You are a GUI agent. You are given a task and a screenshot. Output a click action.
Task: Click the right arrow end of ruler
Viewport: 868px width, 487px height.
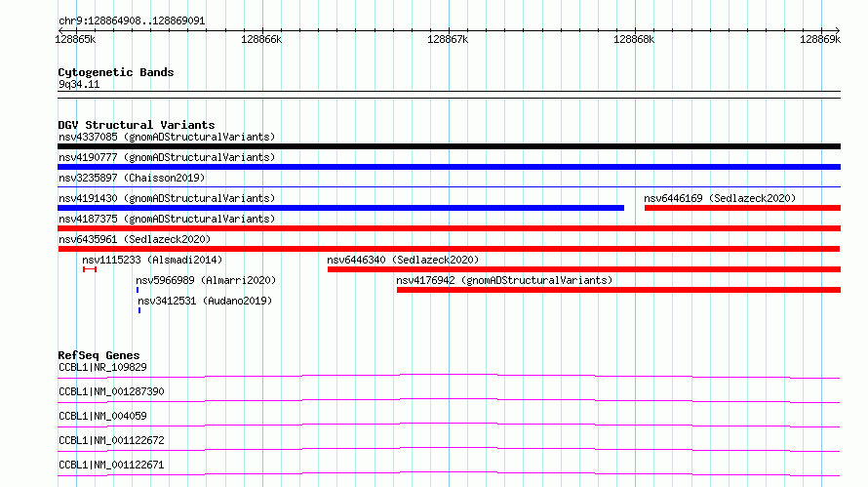click(838, 30)
